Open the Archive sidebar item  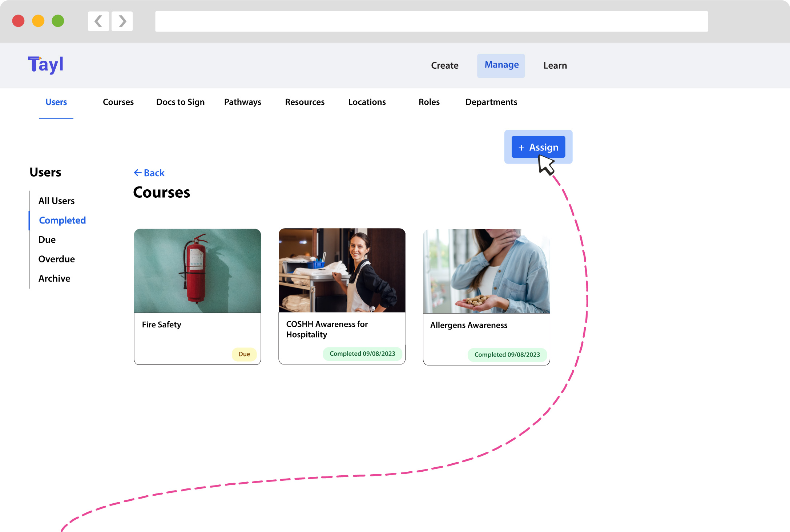point(54,278)
